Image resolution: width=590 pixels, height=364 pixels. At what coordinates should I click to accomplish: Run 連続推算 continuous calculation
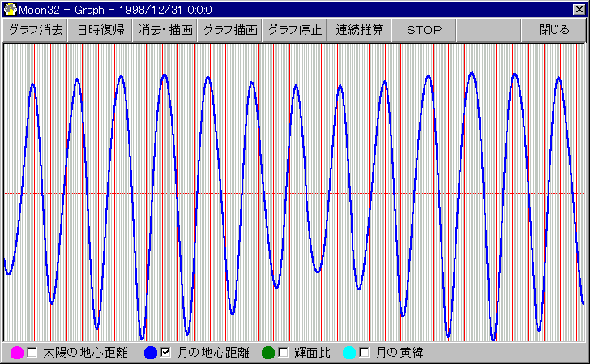(x=360, y=30)
